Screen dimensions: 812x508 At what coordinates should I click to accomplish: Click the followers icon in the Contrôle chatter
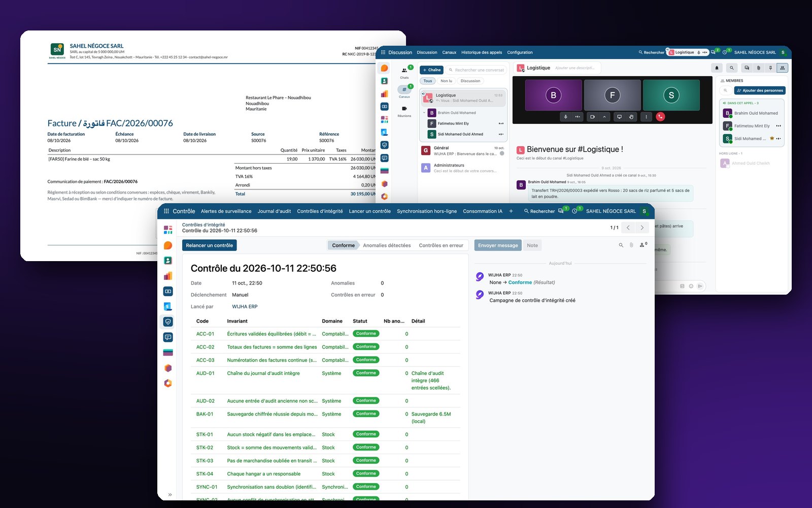tap(643, 245)
